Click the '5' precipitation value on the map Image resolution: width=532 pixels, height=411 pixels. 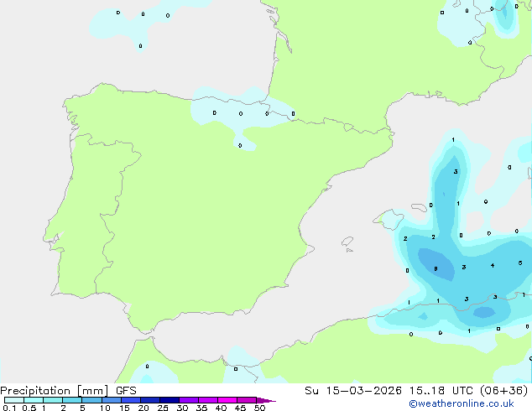(520, 263)
